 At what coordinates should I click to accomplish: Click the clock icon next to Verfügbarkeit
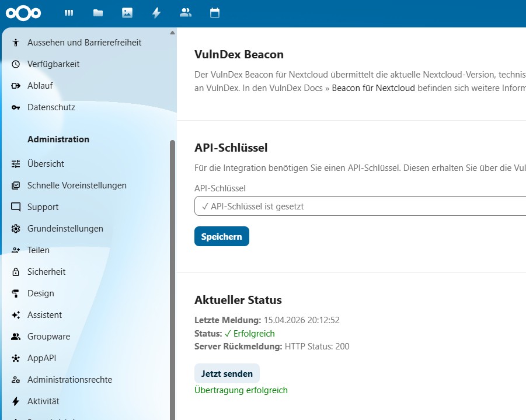pyautogui.click(x=16, y=64)
